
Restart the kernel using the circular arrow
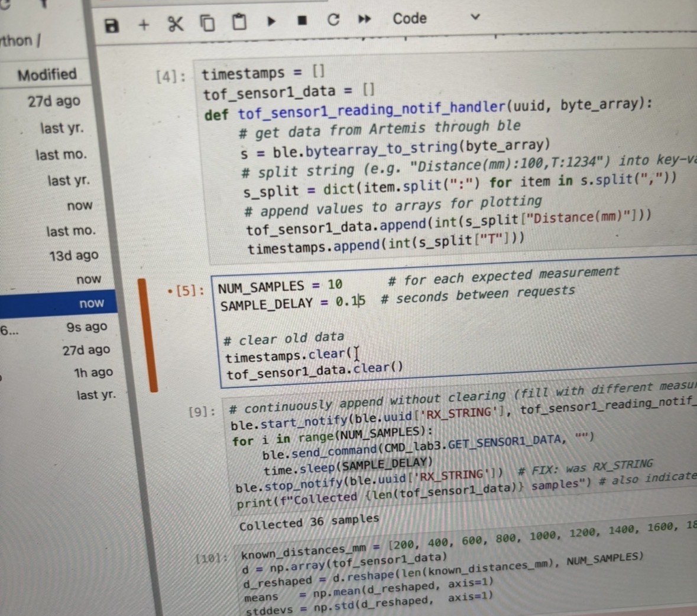[333, 20]
